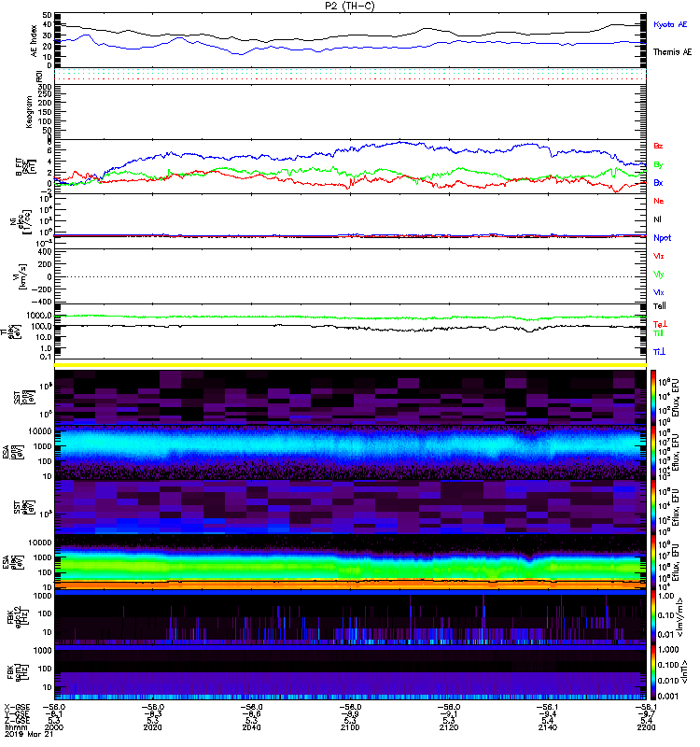Click the 'hhmm' axis row label

[15, 727]
